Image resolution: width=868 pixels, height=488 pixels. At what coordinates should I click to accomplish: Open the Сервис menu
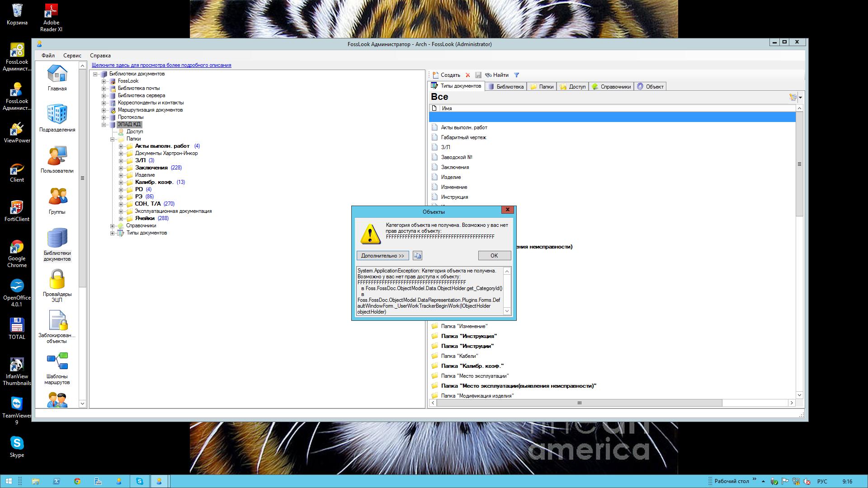point(72,56)
